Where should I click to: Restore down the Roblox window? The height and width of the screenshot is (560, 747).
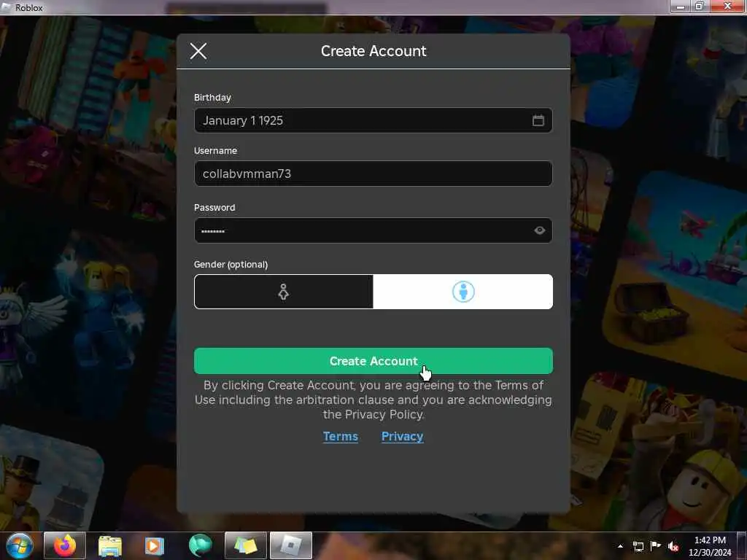pyautogui.click(x=700, y=7)
